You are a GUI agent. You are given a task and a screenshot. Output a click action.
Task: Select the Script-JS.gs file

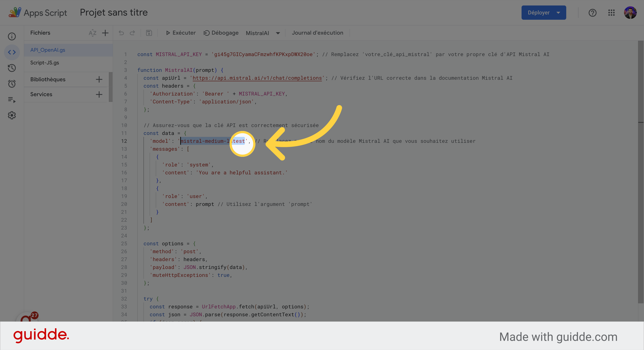[x=45, y=63]
